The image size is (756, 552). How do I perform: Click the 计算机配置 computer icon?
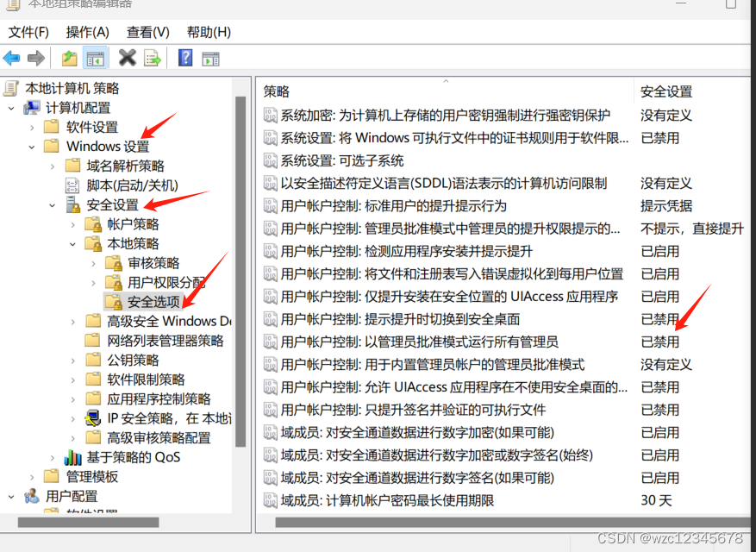click(x=32, y=108)
